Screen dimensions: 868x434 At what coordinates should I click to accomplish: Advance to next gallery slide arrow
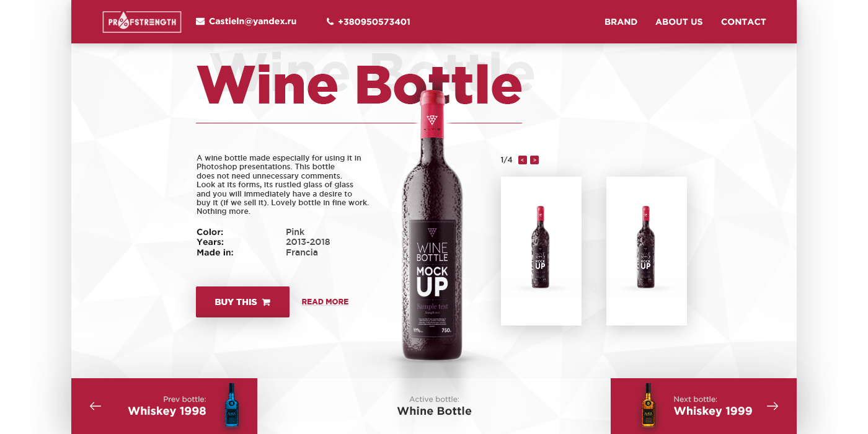pos(534,160)
